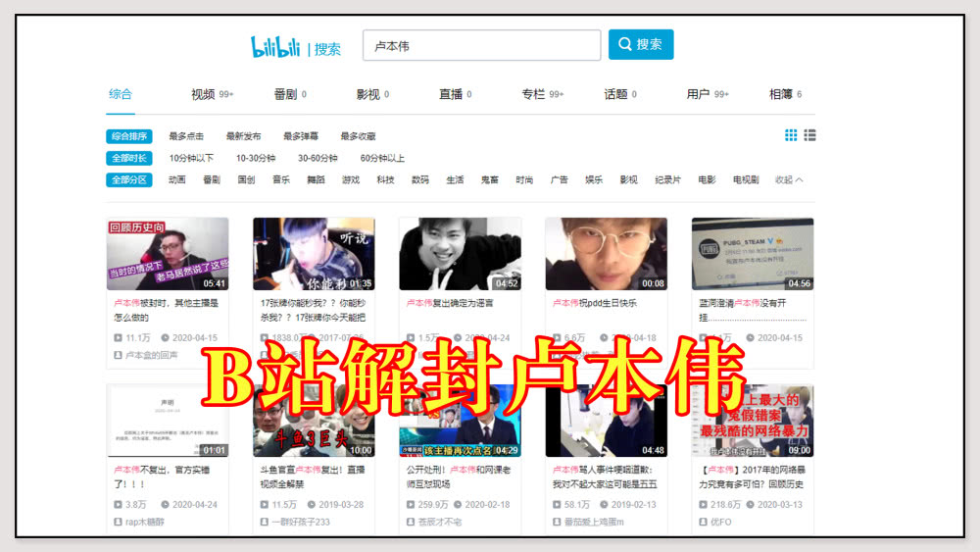The width and height of the screenshot is (980, 552).
Task: Open video thumbnail with duration 01:35
Action: [x=314, y=254]
